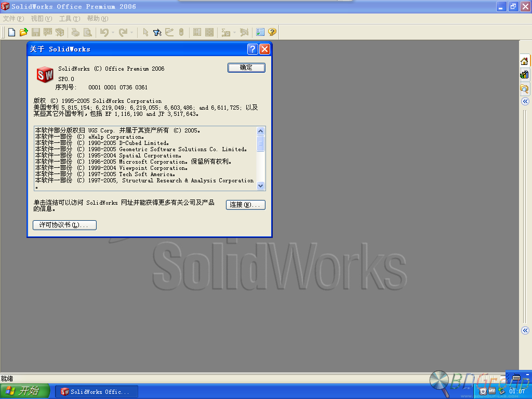Open the 工具(T) menu
The width and height of the screenshot is (532, 399).
point(70,18)
